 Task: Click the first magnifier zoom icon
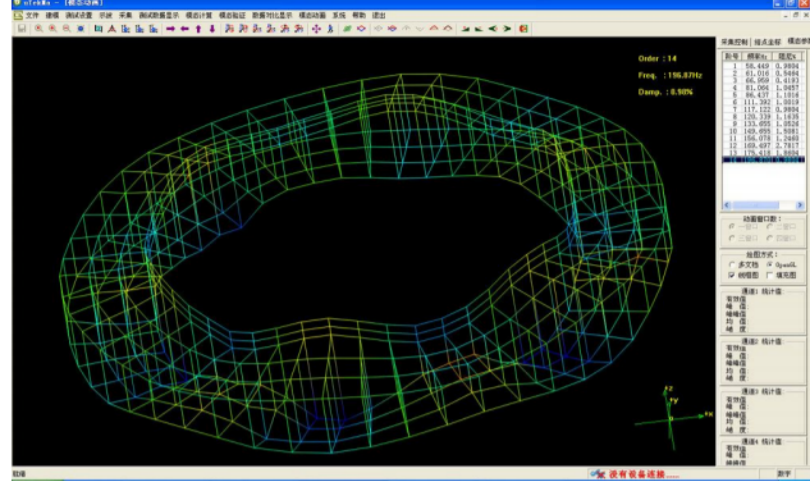(39, 29)
